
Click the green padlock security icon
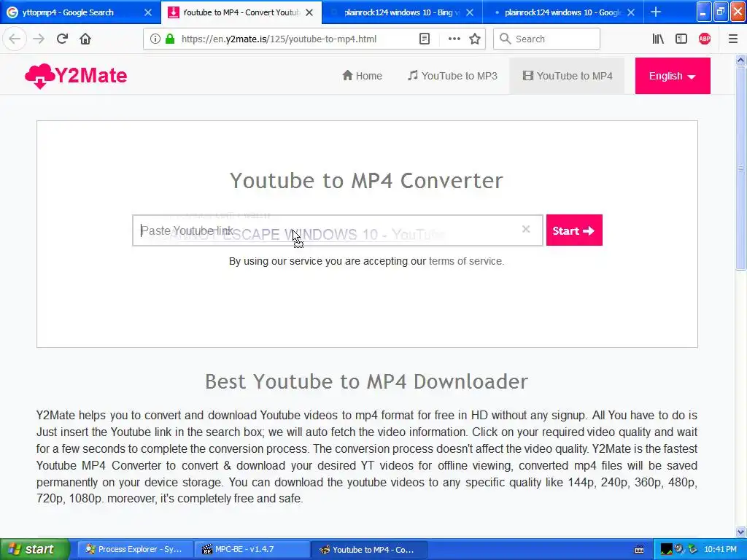tap(170, 39)
